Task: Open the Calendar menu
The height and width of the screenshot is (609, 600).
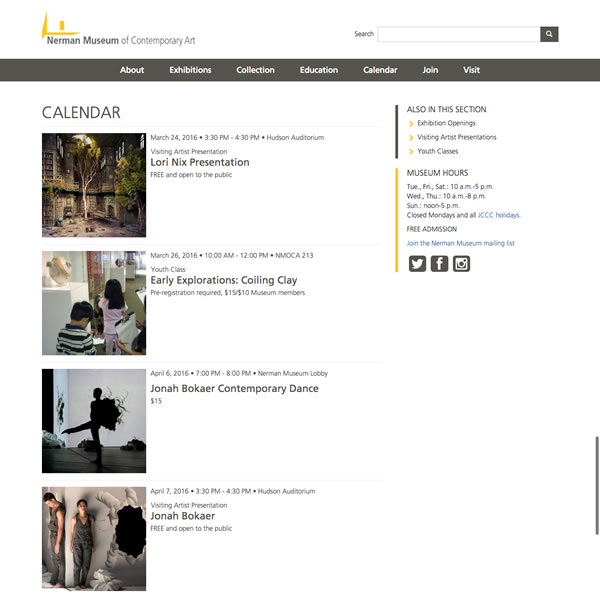Action: (x=380, y=70)
